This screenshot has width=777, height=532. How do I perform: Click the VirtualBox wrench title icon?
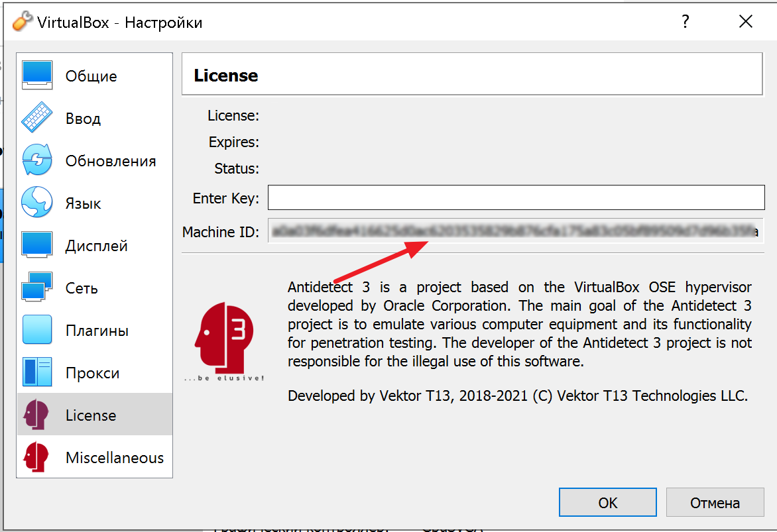(x=23, y=21)
